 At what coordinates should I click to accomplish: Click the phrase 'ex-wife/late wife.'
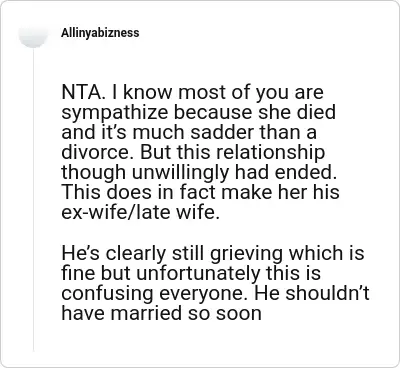[x=141, y=212]
